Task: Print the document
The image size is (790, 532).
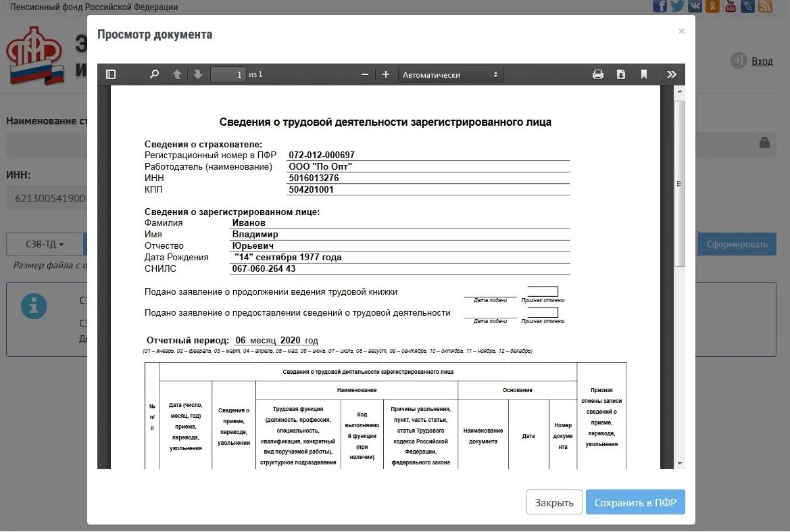Action: pos(598,74)
